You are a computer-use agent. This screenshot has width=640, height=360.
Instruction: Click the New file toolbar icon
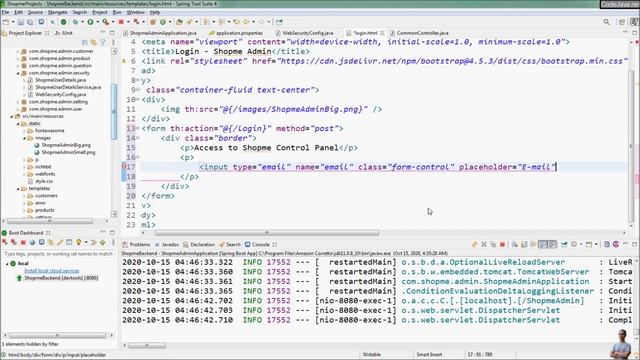6,22
